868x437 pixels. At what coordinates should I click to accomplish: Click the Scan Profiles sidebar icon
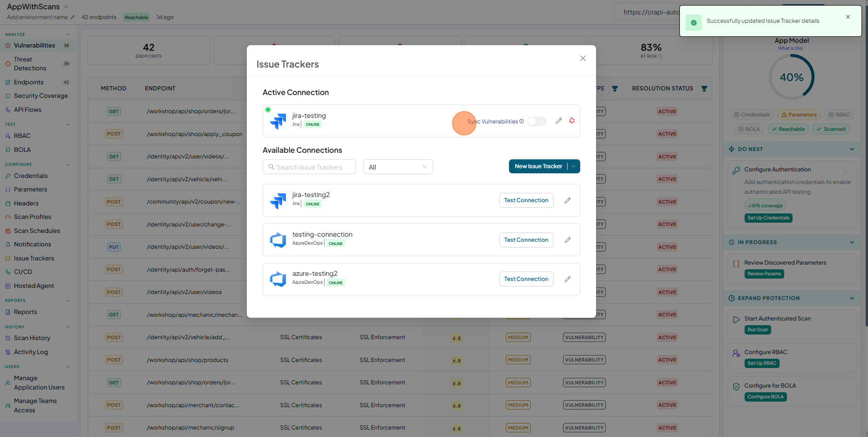click(8, 217)
